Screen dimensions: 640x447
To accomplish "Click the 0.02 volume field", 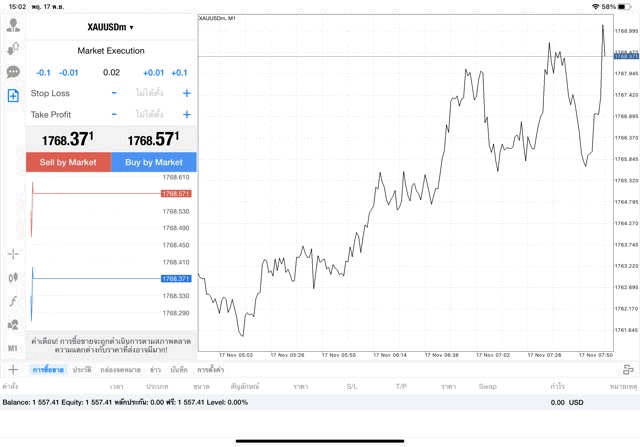I will 111,72.
